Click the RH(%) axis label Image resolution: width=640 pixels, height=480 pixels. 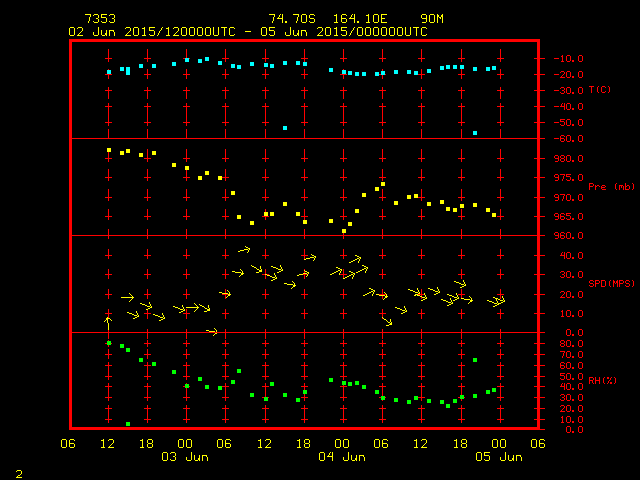(599, 381)
